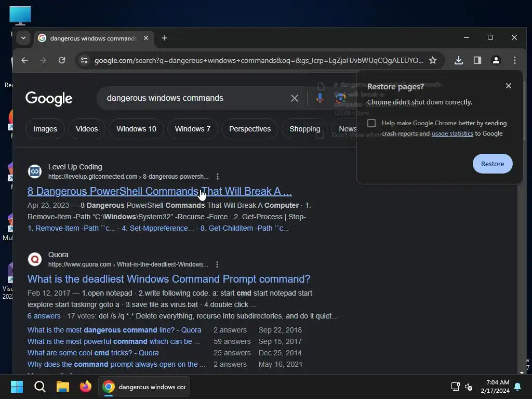Click the Google logo
532x399 pixels.
pyautogui.click(x=49, y=99)
